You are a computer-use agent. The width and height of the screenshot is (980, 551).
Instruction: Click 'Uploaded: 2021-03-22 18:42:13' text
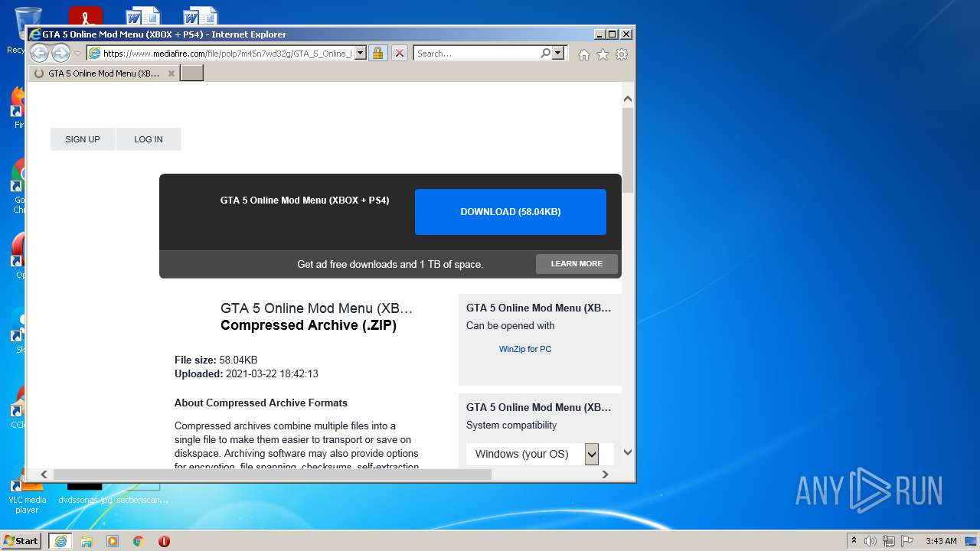247,374
